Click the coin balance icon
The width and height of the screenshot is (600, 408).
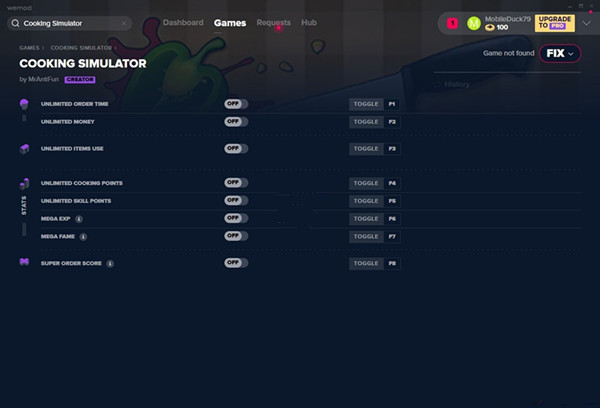(x=489, y=27)
